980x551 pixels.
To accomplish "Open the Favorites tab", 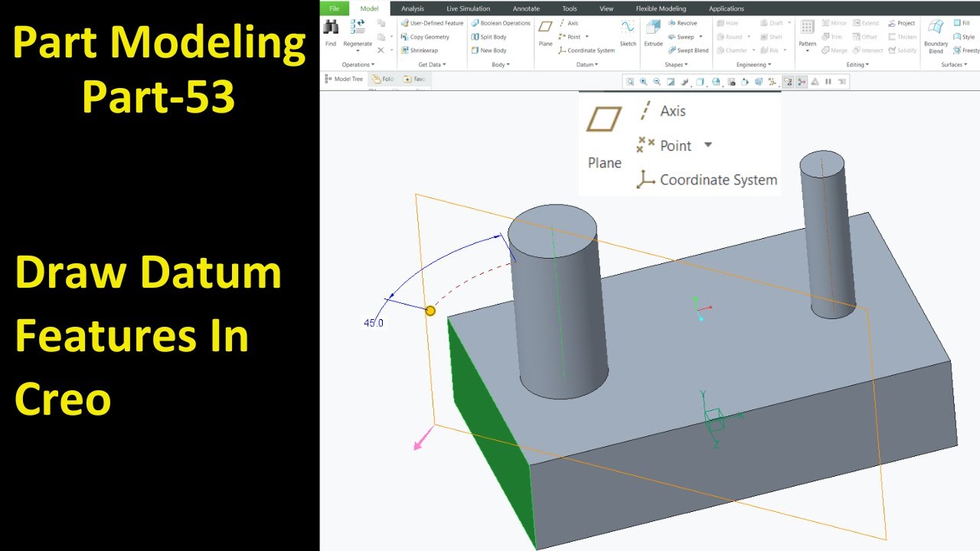I will click(x=414, y=79).
